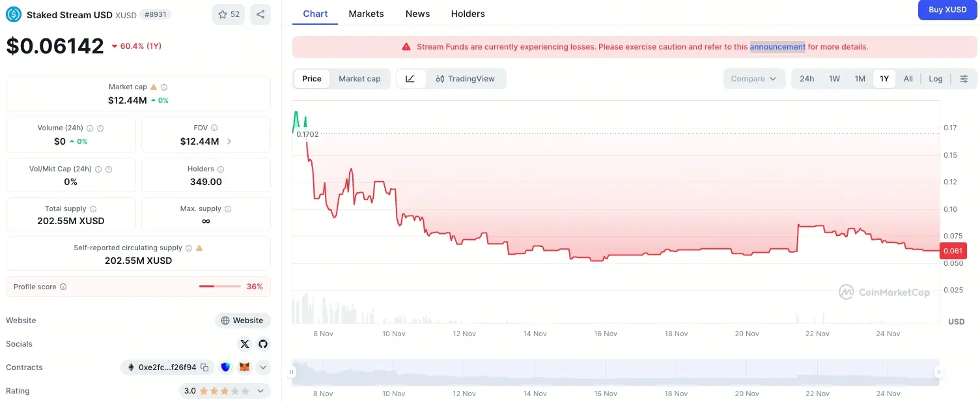980x402 pixels.
Task: Expand the 3.0 rating details chevron
Action: (260, 391)
